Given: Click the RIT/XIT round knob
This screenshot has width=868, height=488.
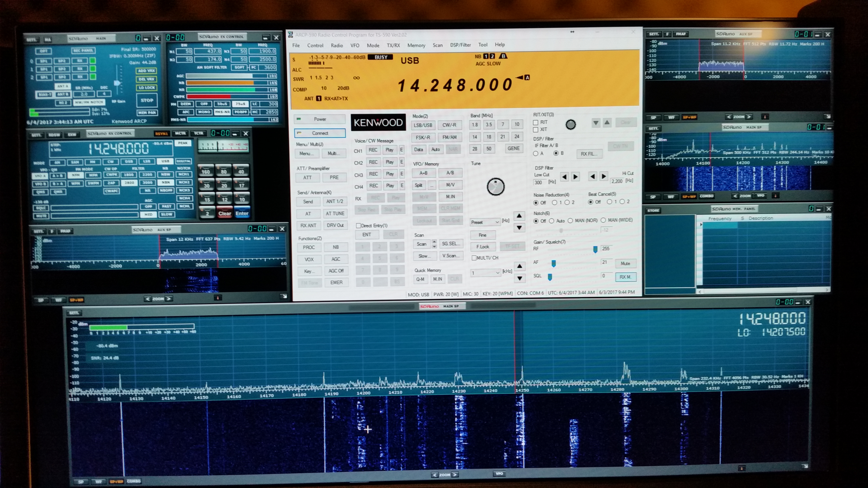Looking at the screenshot, I should click(x=570, y=125).
